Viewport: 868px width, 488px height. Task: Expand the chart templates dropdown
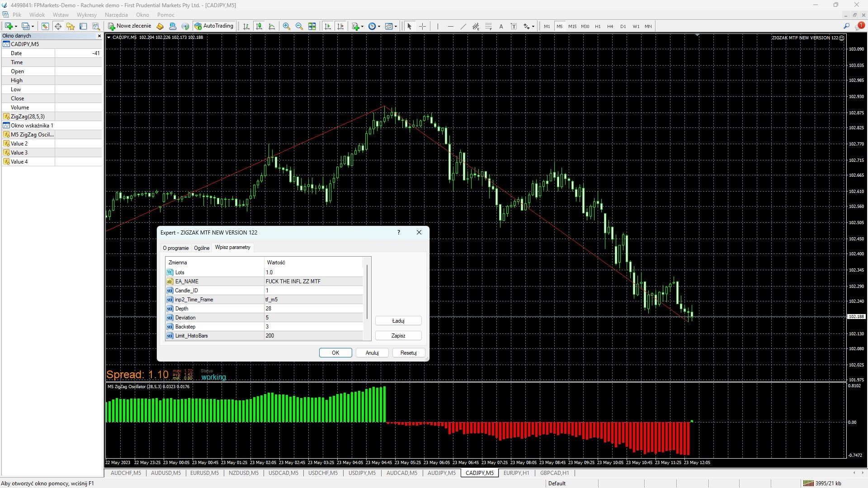pyautogui.click(x=396, y=26)
